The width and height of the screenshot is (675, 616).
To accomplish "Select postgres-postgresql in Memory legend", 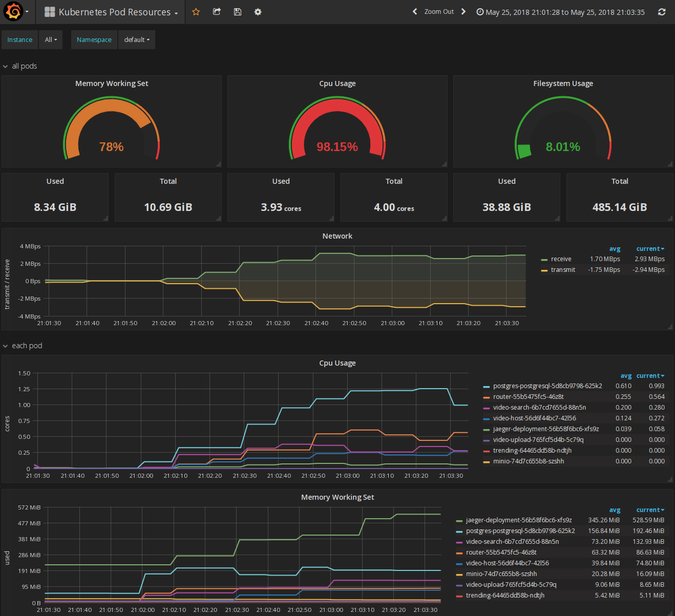I will [x=520, y=531].
